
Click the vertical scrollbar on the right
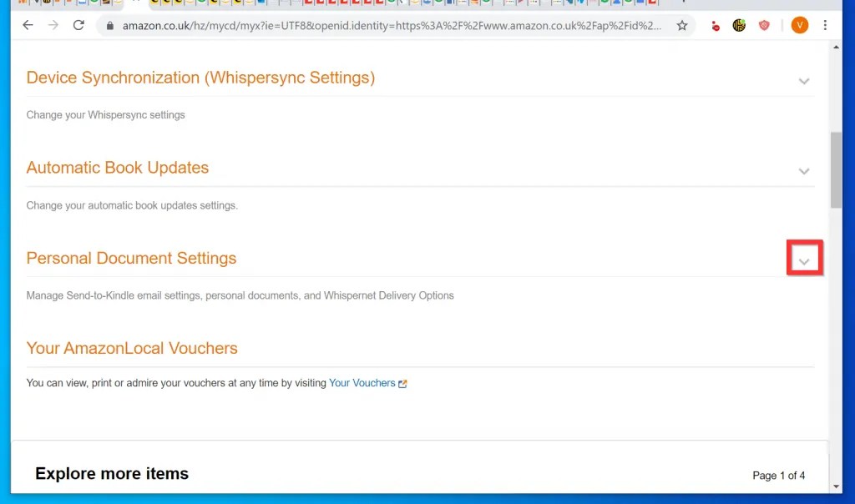point(835,167)
